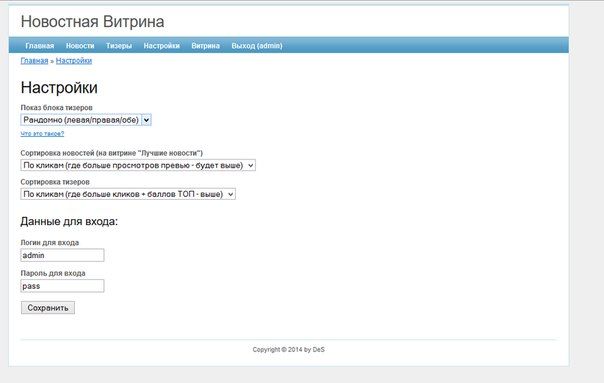This screenshot has width=604, height=383.
Task: Open the Главная menu item
Action: coord(40,46)
